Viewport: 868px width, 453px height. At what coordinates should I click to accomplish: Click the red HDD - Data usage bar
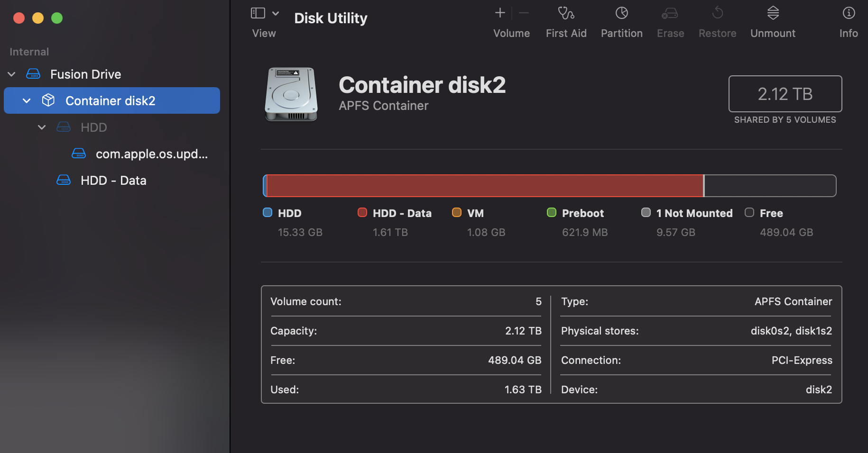coord(485,186)
